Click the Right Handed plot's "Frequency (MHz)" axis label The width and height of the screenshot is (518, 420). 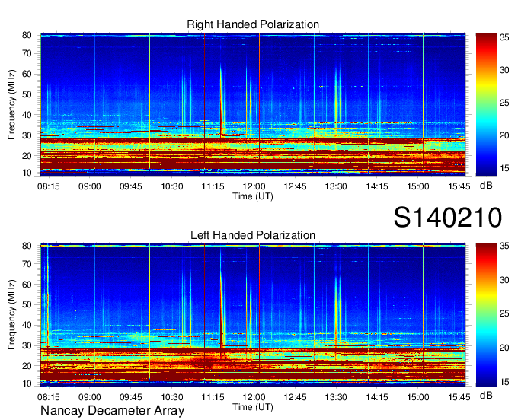pos(11,104)
